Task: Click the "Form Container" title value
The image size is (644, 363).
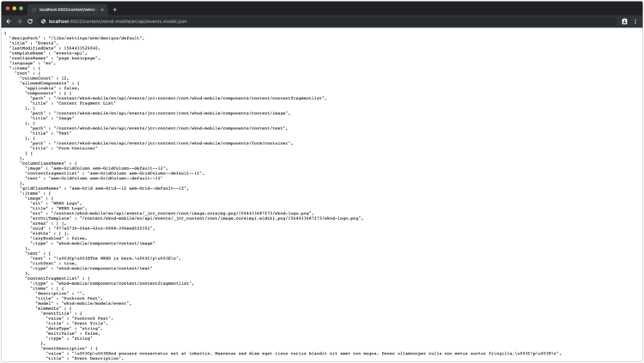Action: coord(76,148)
